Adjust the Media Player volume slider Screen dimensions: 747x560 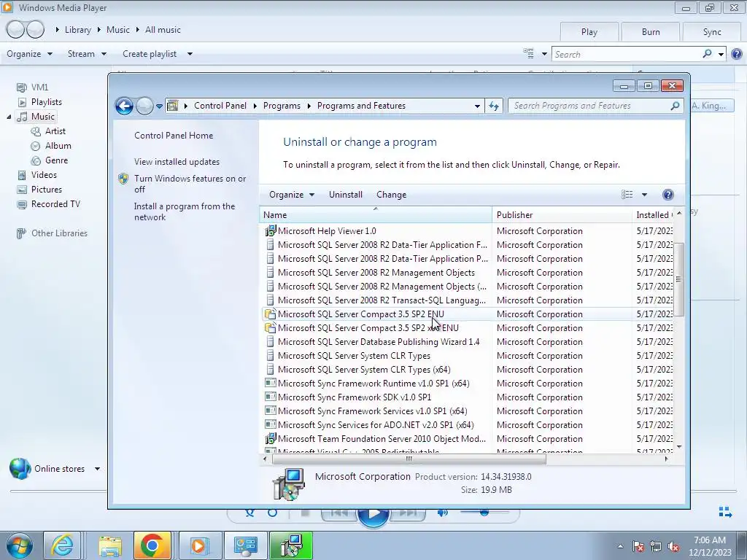484,513
